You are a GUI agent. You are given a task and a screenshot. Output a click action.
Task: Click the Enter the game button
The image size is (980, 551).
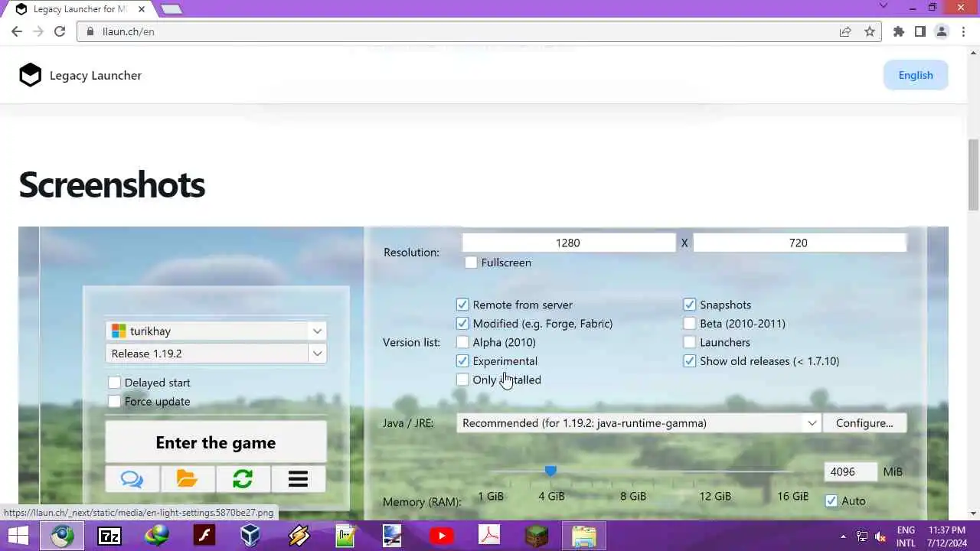pos(216,442)
